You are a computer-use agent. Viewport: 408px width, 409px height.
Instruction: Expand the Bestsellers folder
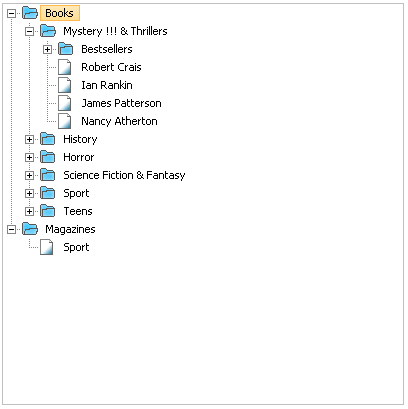click(47, 49)
